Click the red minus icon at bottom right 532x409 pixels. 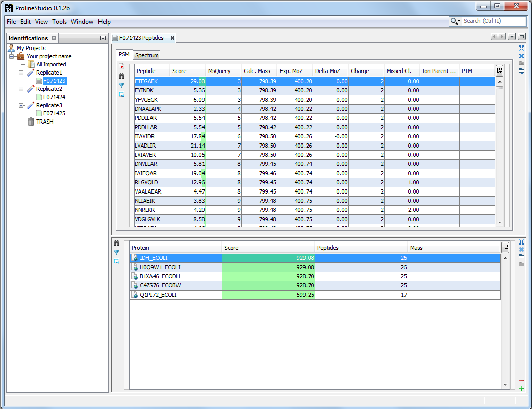click(x=521, y=380)
